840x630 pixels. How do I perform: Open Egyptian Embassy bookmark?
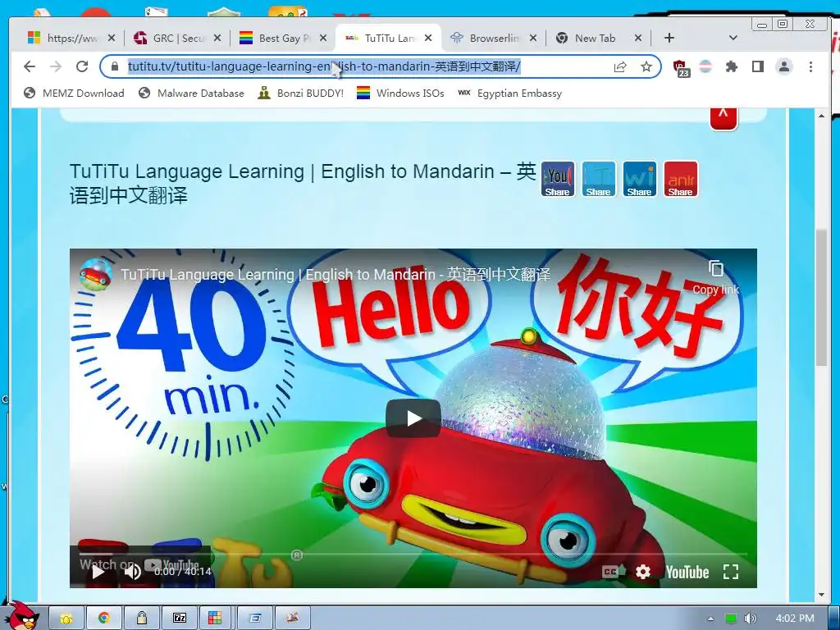point(509,94)
